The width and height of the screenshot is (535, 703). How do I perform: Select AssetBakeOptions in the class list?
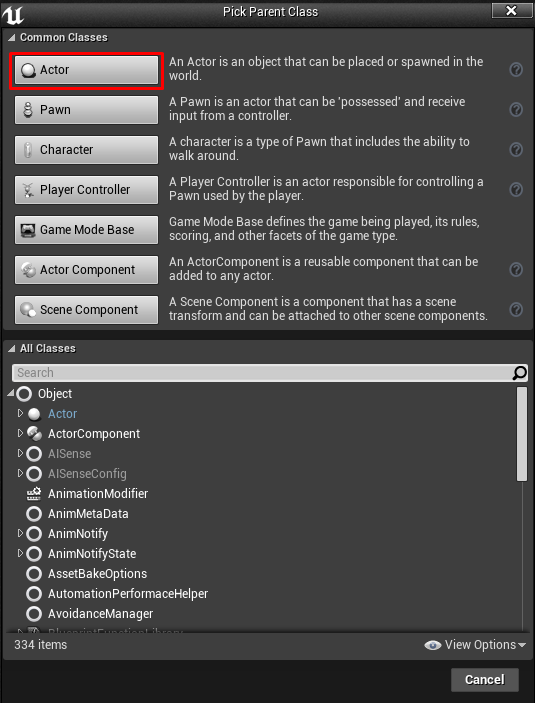97,574
